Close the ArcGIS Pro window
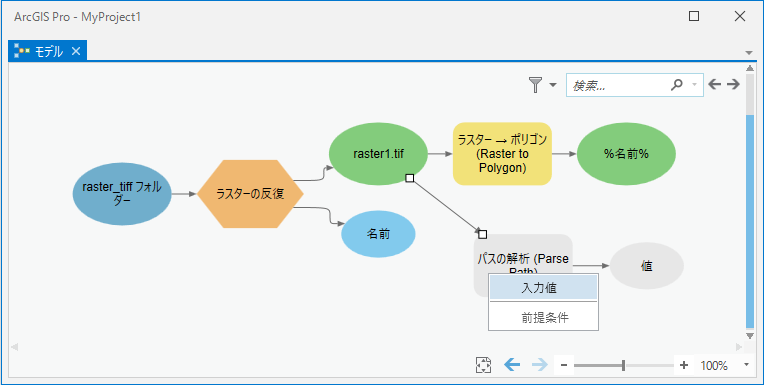766x388 pixels. click(740, 16)
